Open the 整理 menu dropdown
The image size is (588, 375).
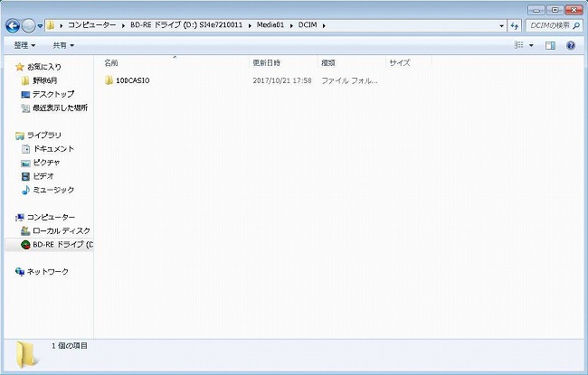[x=25, y=45]
